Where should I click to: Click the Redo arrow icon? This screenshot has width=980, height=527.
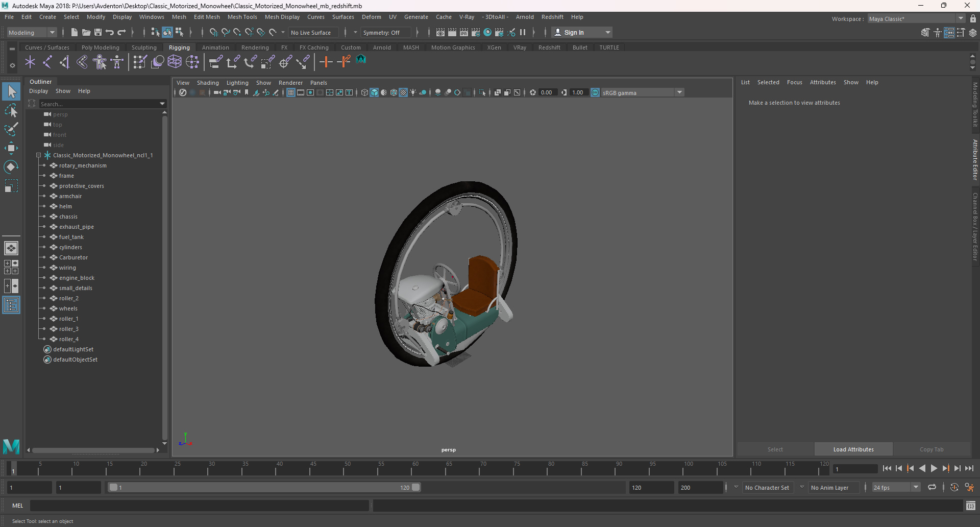[121, 32]
